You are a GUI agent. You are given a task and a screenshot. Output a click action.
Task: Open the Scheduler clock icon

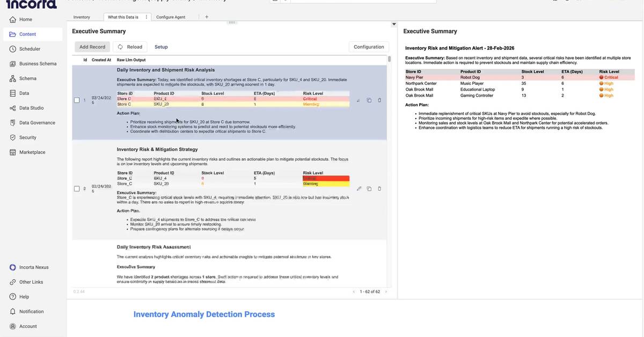tap(13, 49)
